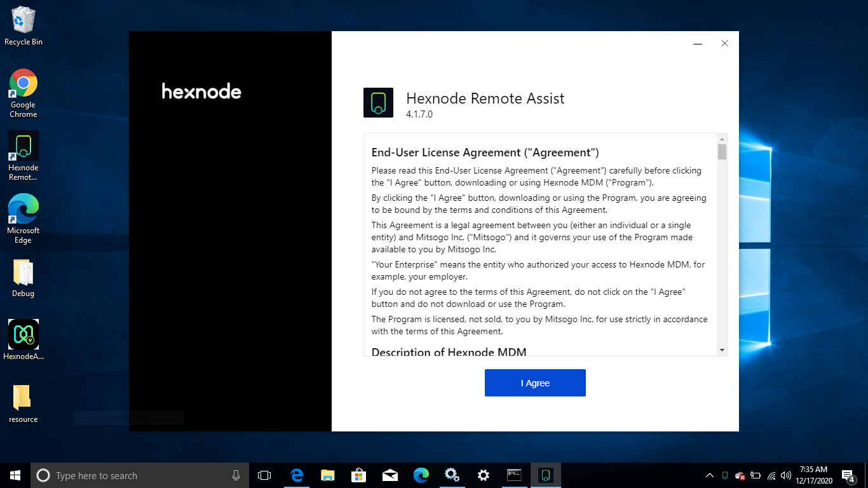The width and height of the screenshot is (868, 488).
Task: Open the Windows Start menu
Action: coord(15,475)
